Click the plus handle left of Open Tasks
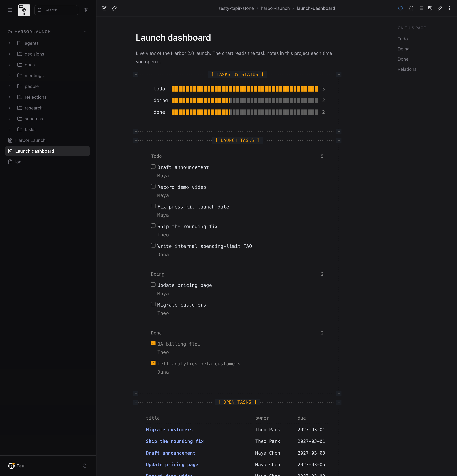 136,402
